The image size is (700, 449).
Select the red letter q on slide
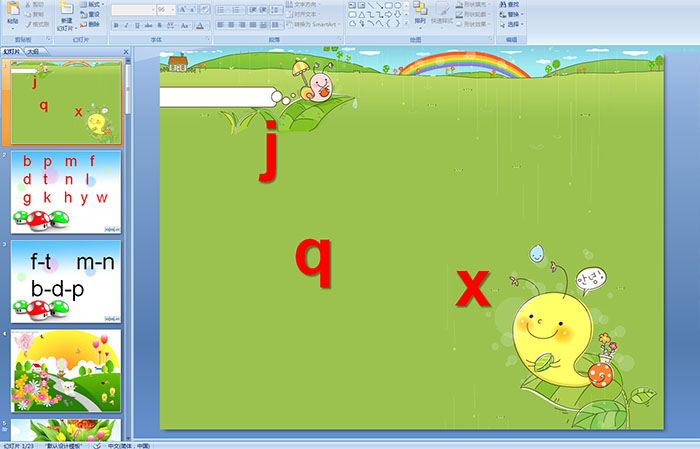tap(314, 262)
